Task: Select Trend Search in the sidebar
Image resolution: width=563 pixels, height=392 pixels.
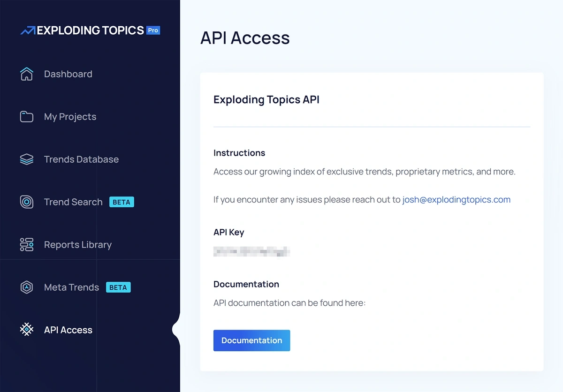Action: point(73,202)
